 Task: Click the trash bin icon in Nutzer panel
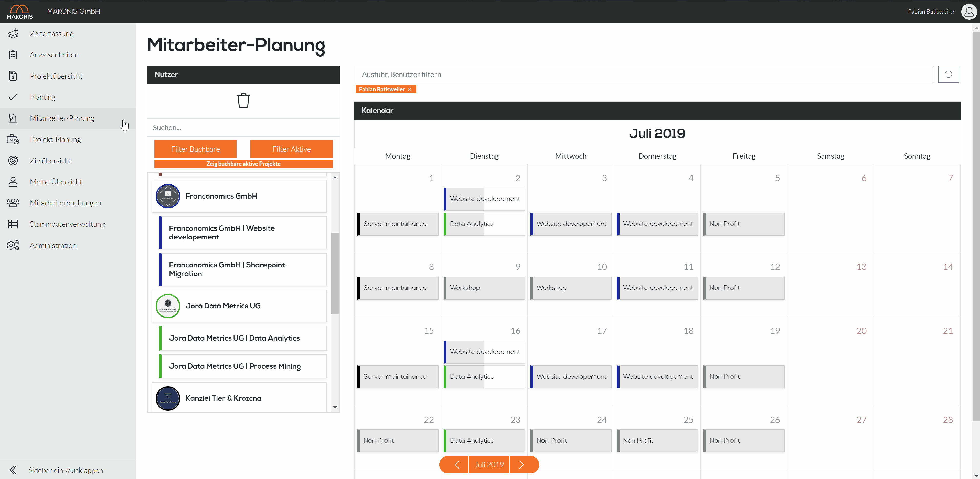pyautogui.click(x=243, y=101)
